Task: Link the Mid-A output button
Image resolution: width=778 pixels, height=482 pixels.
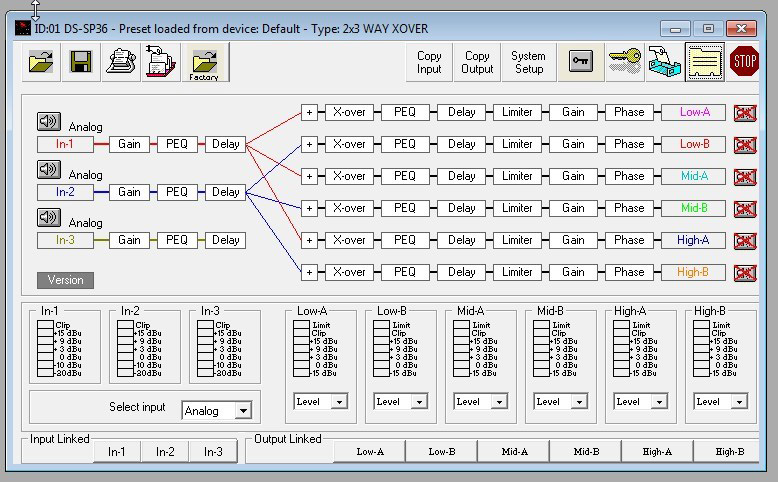Action: point(514,452)
